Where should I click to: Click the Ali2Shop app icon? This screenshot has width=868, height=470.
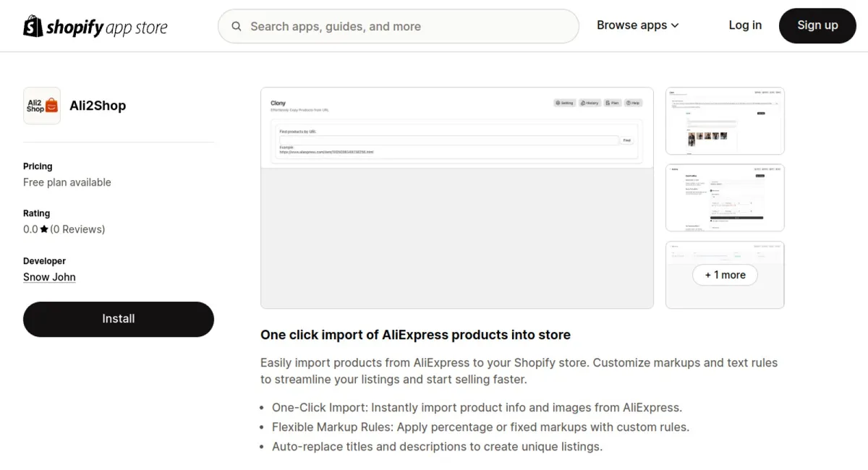tap(42, 106)
